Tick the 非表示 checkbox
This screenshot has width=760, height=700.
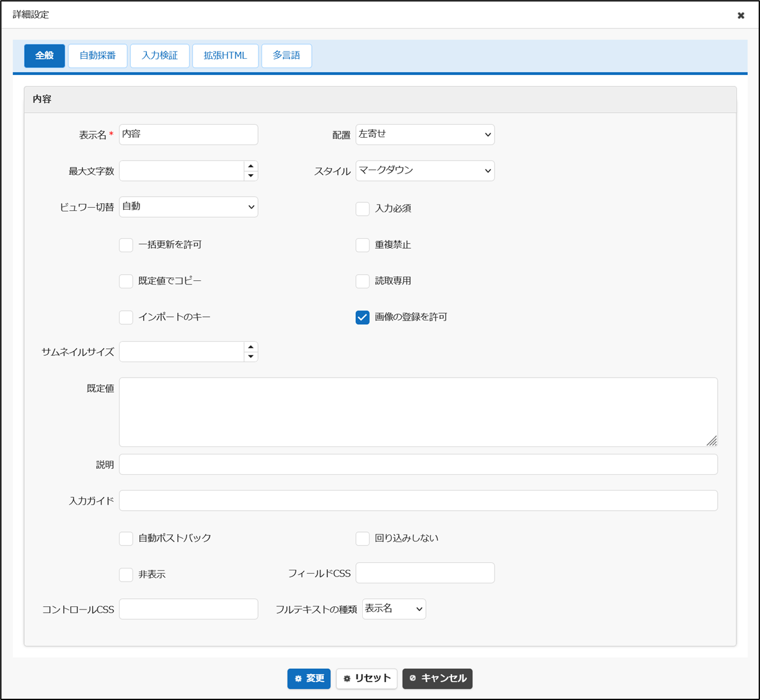[x=126, y=575]
